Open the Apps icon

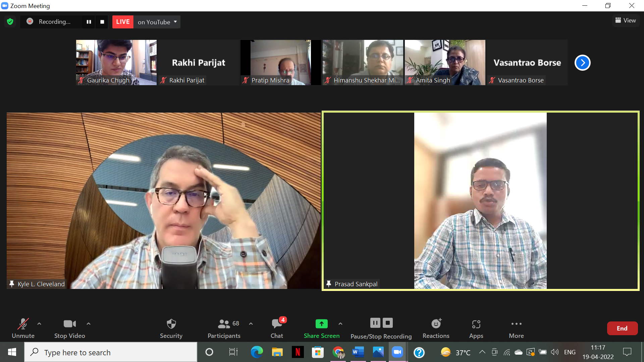tap(476, 324)
